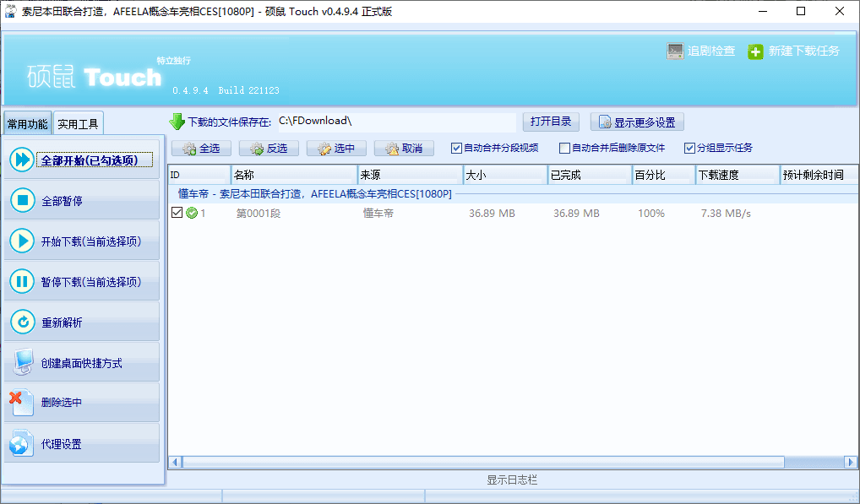Click the horizontal scrollbar right arrow
This screenshot has height=504, width=860.
(851, 463)
